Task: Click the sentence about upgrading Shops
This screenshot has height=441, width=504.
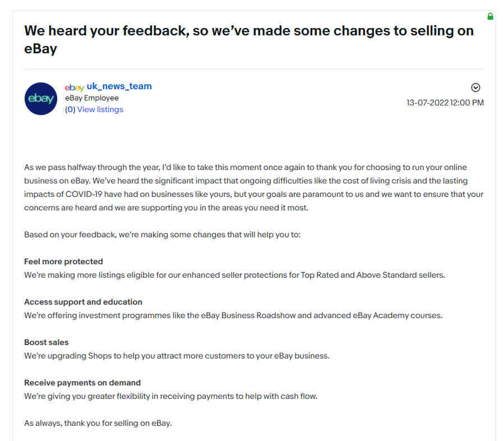Action: [x=177, y=356]
